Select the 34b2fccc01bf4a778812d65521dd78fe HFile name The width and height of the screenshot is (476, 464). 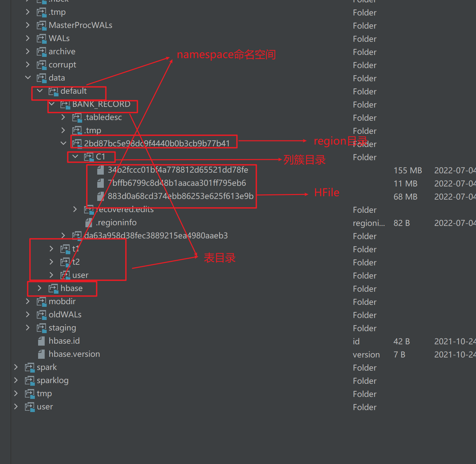point(178,170)
